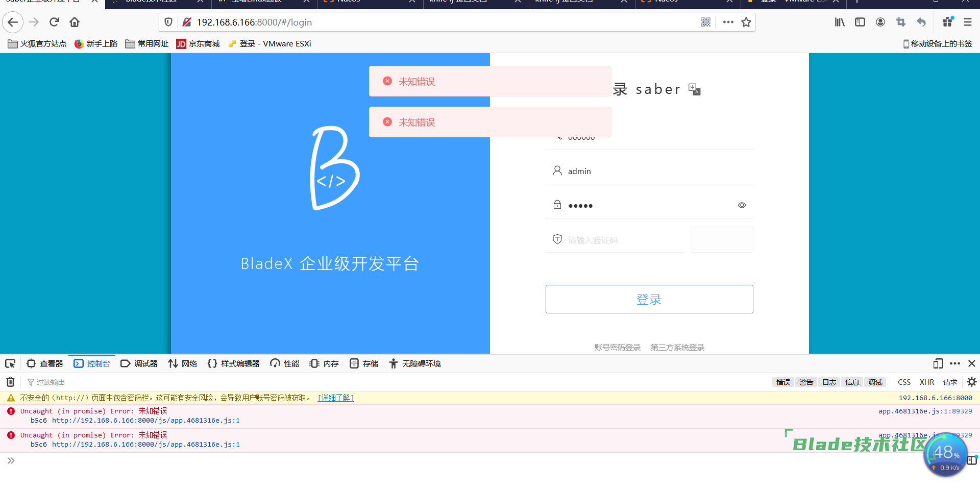This screenshot has width=980, height=491.
Task: Open the Firefox account icon
Action: [880, 22]
